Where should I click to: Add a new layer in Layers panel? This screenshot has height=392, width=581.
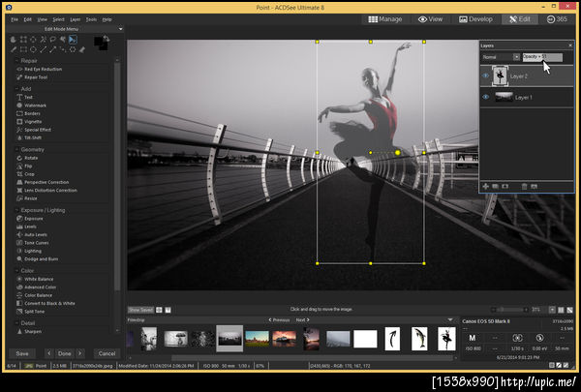click(x=485, y=185)
